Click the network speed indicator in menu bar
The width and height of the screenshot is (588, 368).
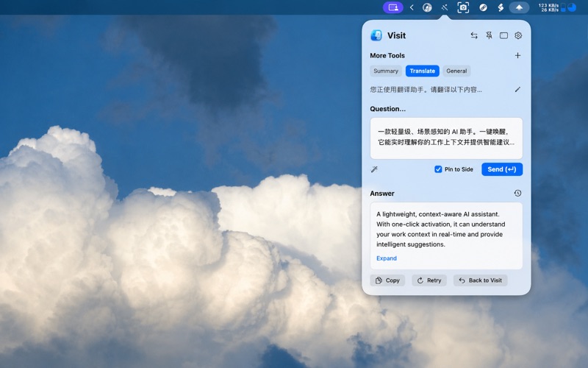(x=548, y=7)
